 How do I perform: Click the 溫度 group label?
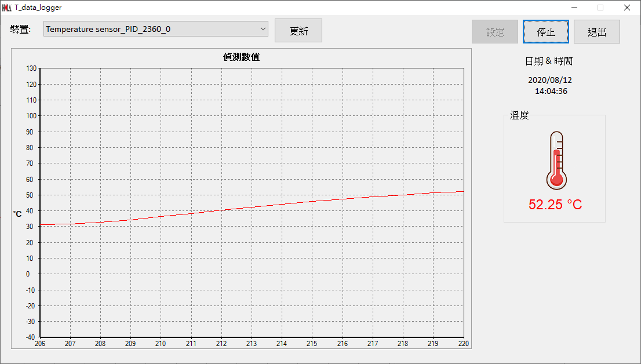coord(519,115)
